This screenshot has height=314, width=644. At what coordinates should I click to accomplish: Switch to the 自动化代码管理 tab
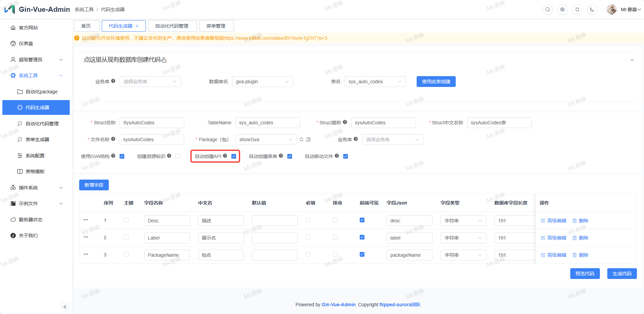tap(172, 26)
